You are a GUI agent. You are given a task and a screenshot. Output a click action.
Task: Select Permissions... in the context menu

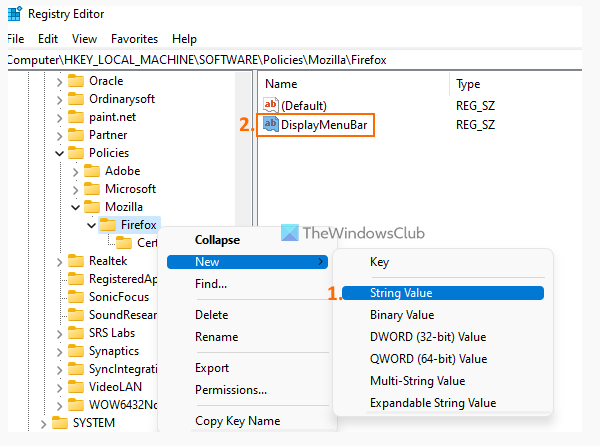click(x=230, y=390)
